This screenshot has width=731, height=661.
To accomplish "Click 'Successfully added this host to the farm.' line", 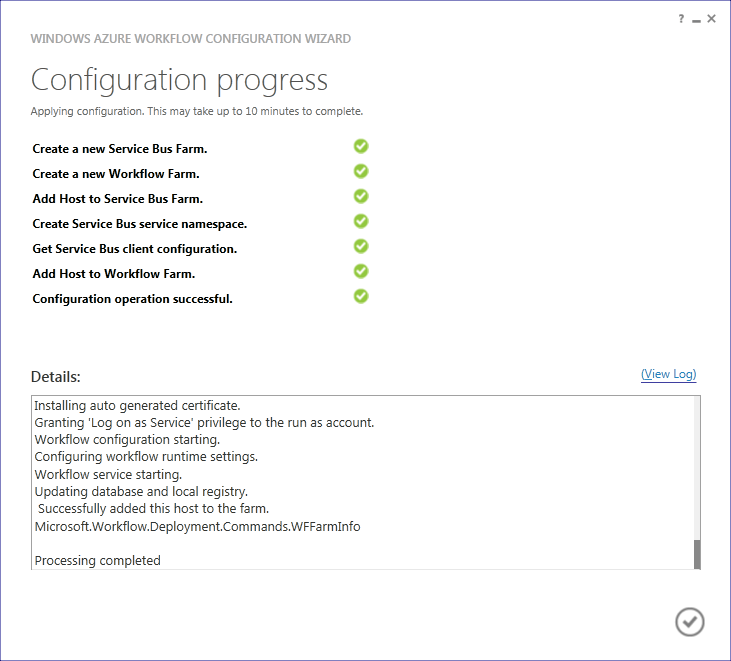I will click(153, 509).
